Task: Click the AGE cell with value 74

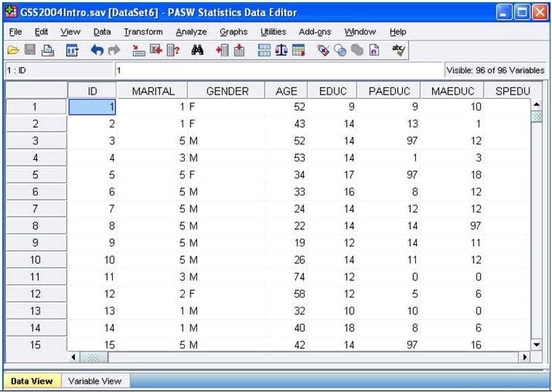Action: coord(287,276)
